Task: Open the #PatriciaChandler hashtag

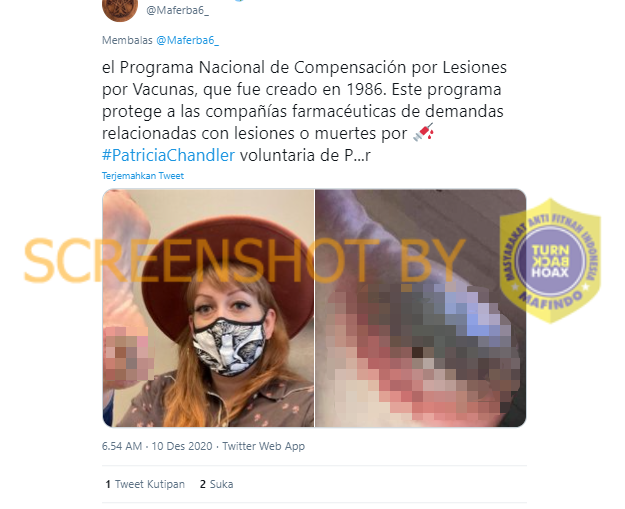Action: coord(168,155)
